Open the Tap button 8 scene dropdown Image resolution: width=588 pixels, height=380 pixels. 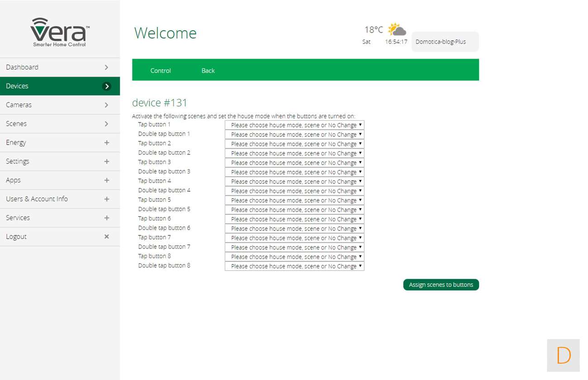[x=294, y=257]
